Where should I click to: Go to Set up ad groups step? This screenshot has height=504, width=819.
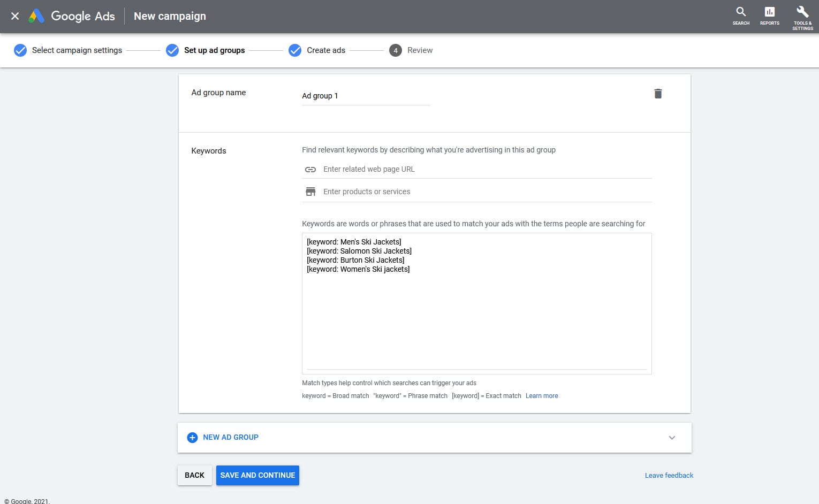[215, 50]
